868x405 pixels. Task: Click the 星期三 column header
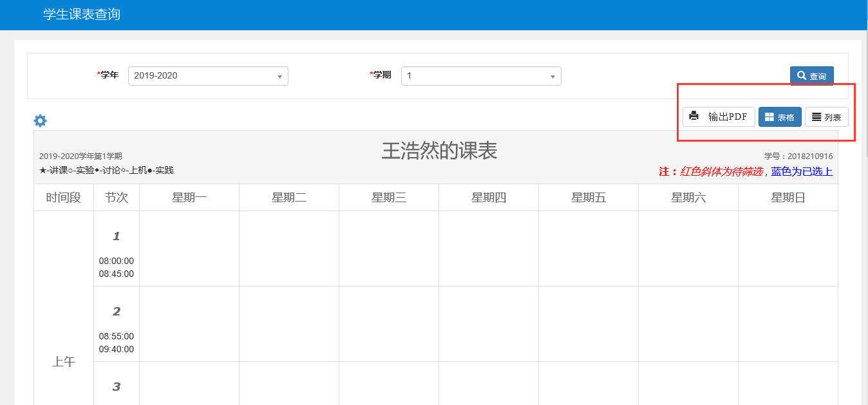[389, 198]
